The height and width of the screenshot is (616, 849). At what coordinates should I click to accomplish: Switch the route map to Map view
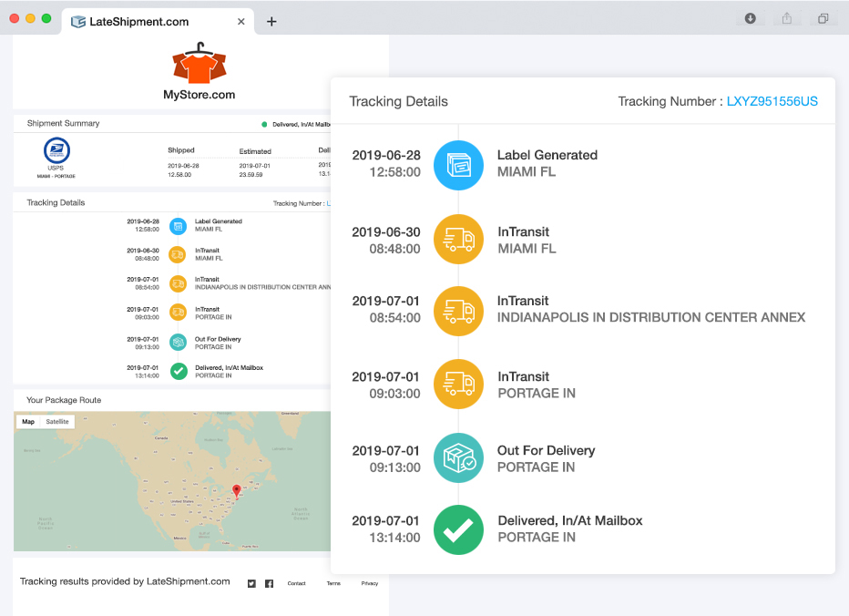28,422
